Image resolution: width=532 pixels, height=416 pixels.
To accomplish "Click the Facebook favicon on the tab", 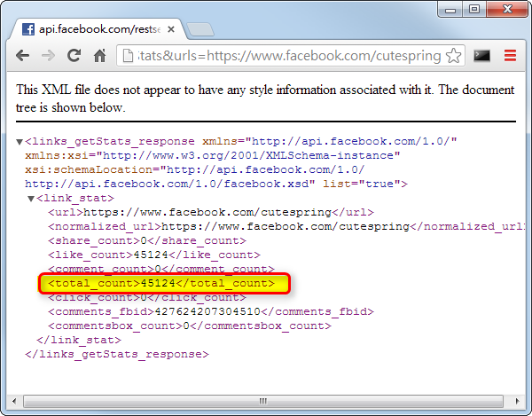I will (28, 29).
